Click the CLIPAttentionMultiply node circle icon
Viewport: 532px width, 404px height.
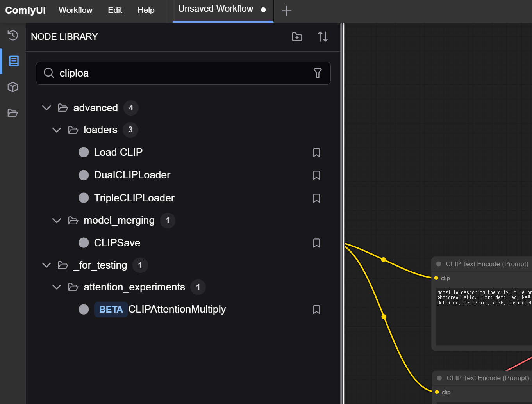tap(84, 309)
